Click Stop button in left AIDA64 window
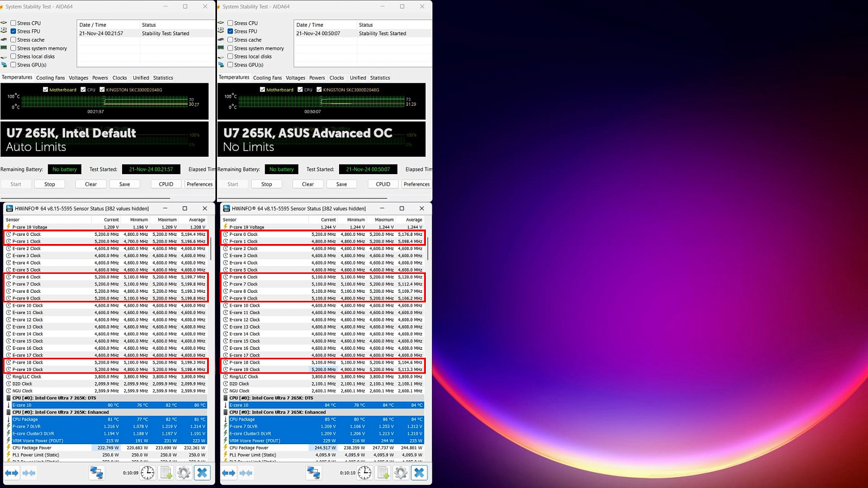The image size is (868, 488). point(49,184)
